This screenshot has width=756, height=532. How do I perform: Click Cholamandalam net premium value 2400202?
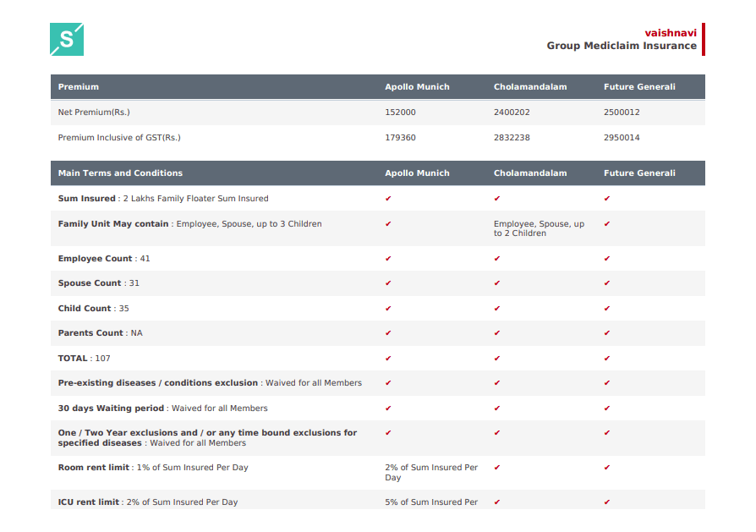tap(512, 112)
